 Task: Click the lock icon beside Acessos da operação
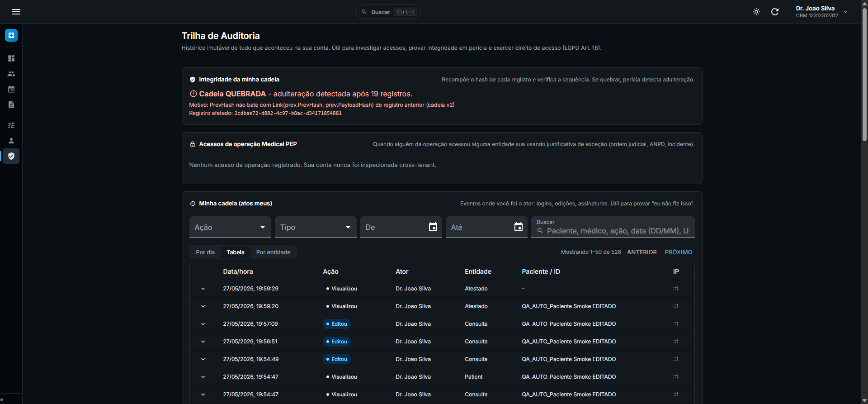[x=193, y=144]
